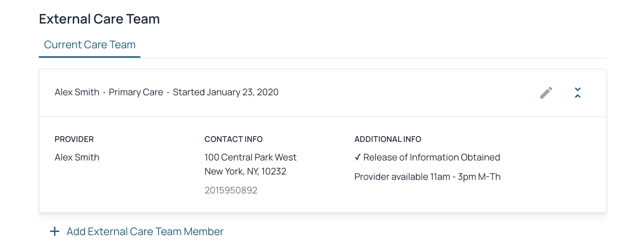The height and width of the screenshot is (250, 644).
Task: Click the phone number 2015950892
Action: [231, 190]
